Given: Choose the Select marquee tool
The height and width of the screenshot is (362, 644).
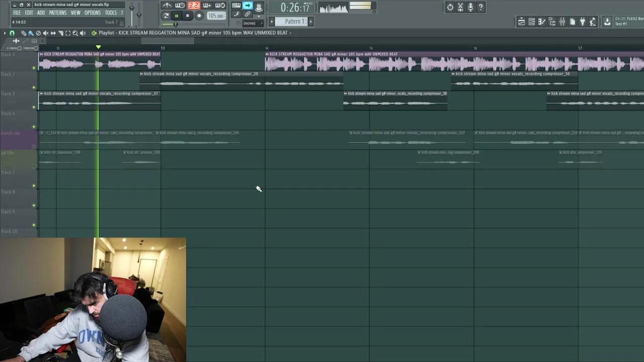Looking at the screenshot, I should pyautogui.click(x=68, y=33).
